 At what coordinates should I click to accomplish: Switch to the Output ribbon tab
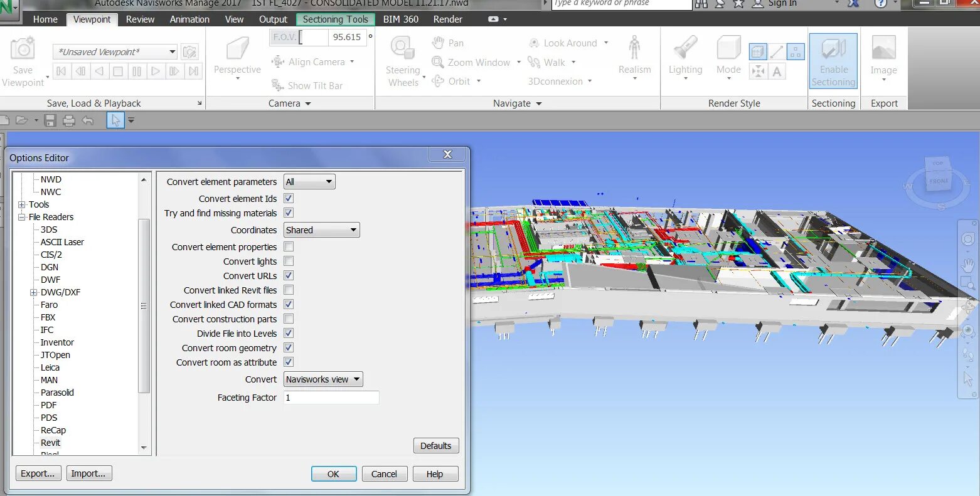[x=273, y=19]
